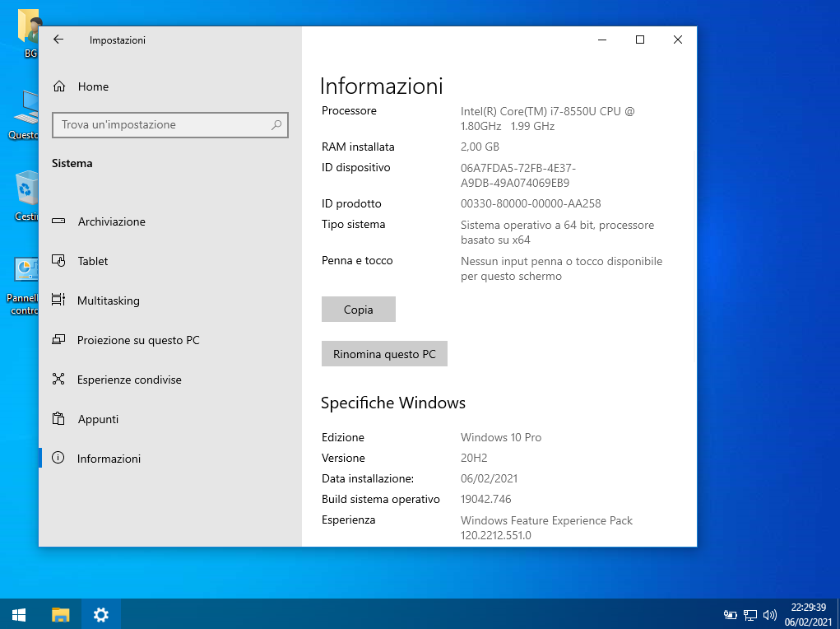
Task: Open the Appunti clipboard section
Action: pos(170,419)
